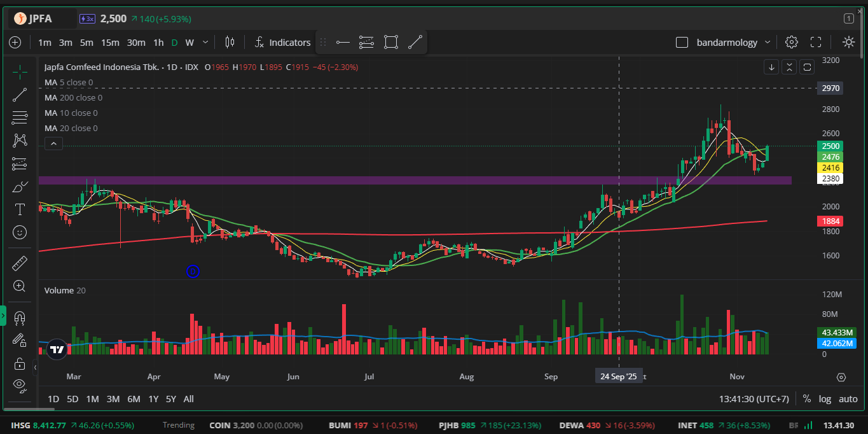Select the Fibonacci retracement drawing tool

coord(20,118)
